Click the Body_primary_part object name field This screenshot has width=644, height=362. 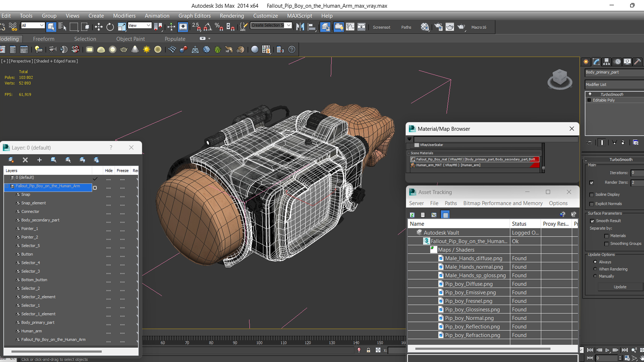pyautogui.click(x=614, y=72)
